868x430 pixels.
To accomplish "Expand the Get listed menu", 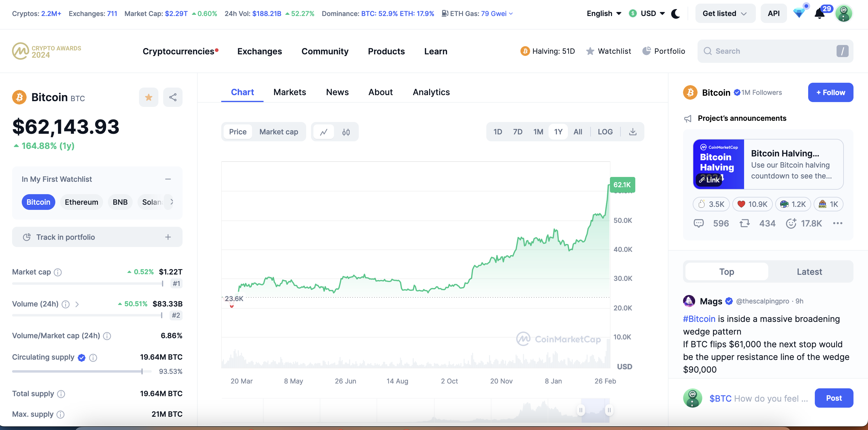I will (725, 14).
